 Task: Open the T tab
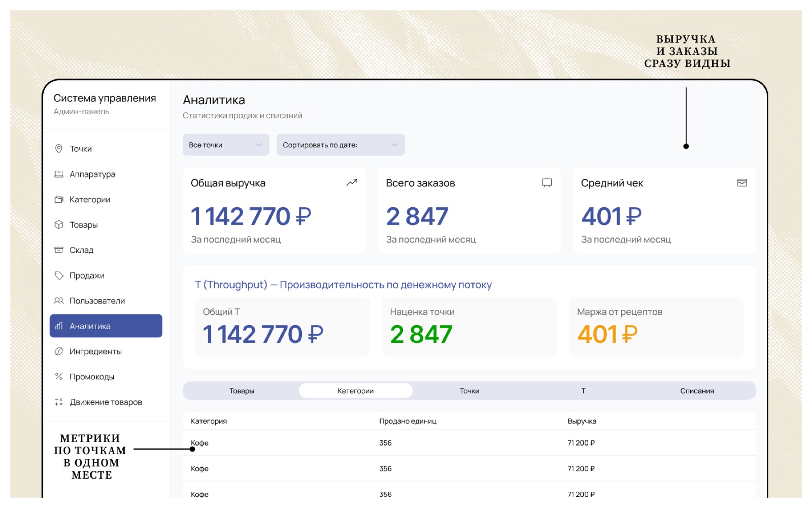coord(583,391)
